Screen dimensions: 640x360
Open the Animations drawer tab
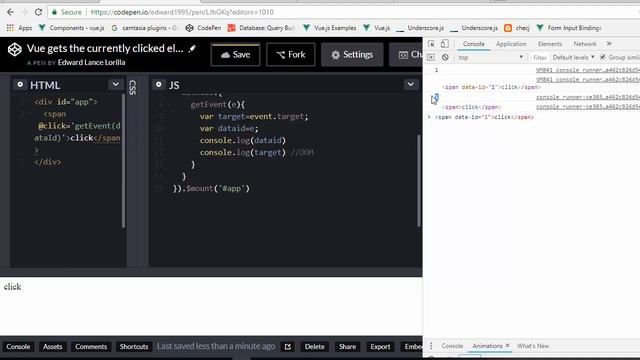[487, 346]
